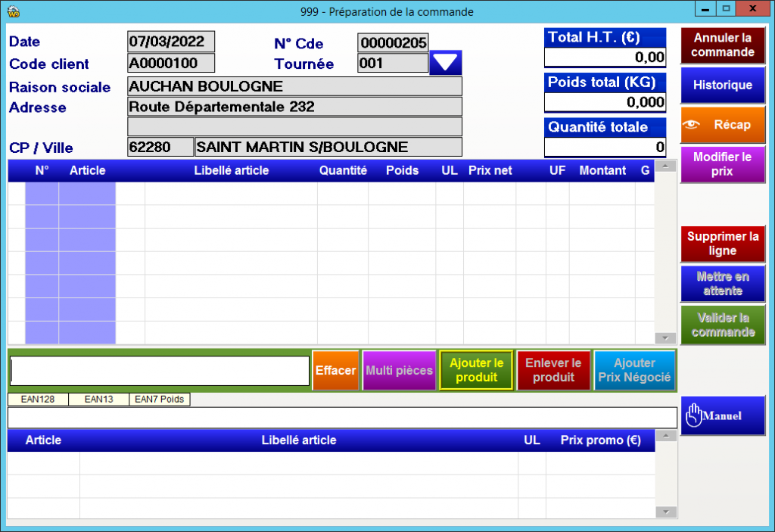Click Modifier le prix button
This screenshot has width=775, height=532.
point(722,164)
